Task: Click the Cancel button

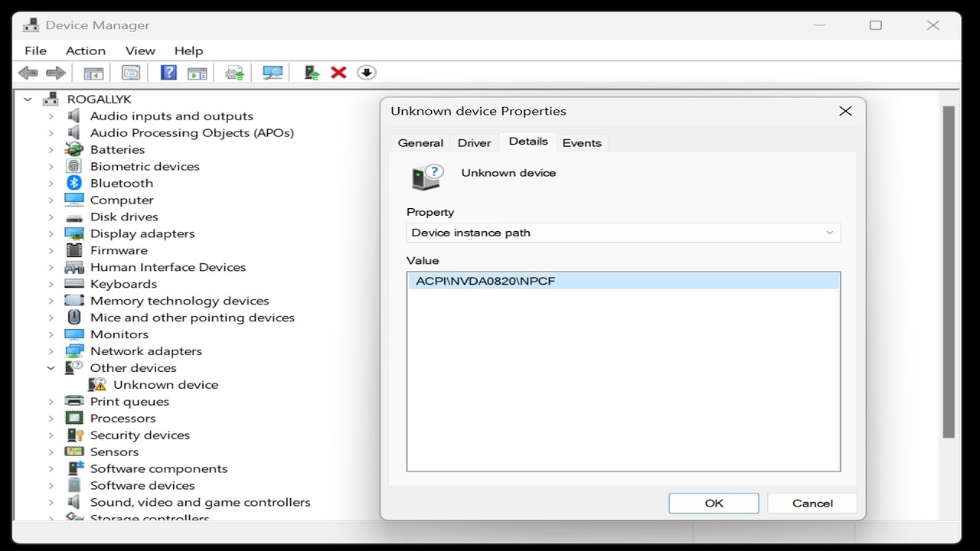Action: [812, 503]
